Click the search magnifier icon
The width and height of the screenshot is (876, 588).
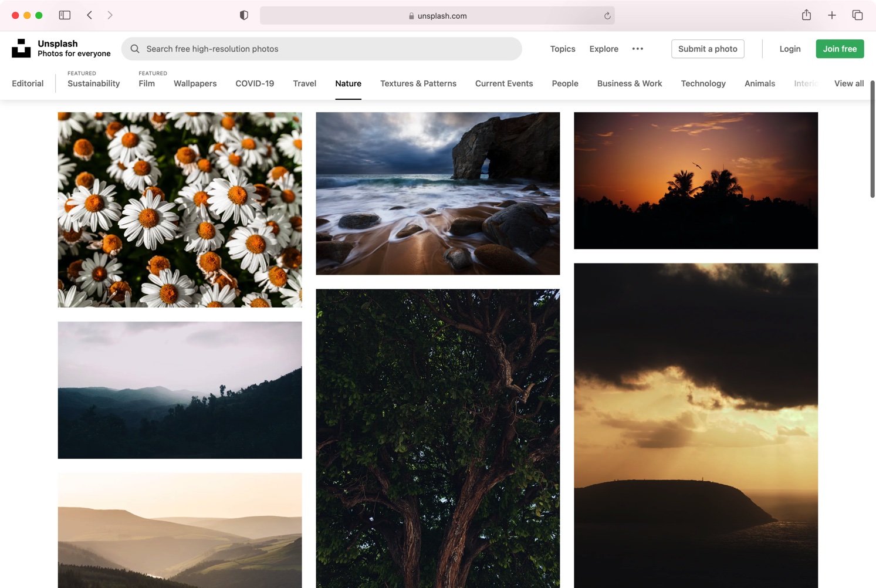coord(135,49)
